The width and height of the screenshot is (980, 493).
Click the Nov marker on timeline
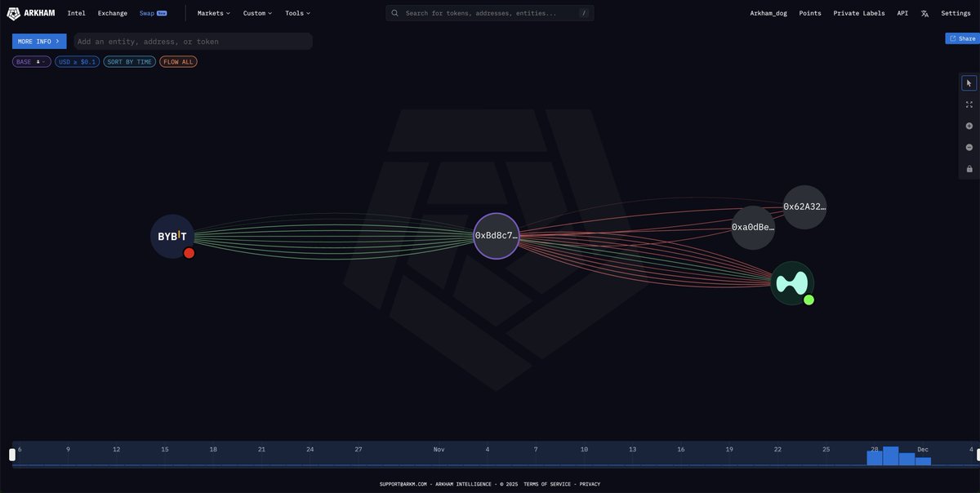coord(439,449)
